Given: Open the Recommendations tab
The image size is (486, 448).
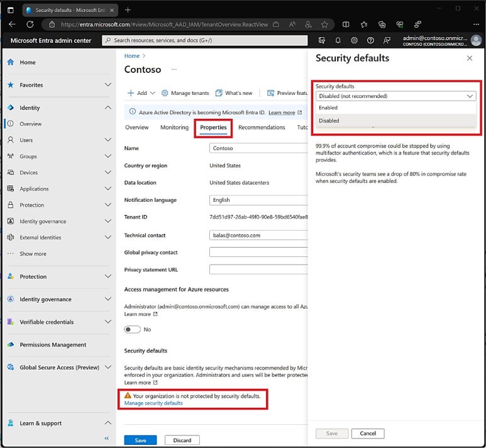Looking at the screenshot, I should pos(262,128).
